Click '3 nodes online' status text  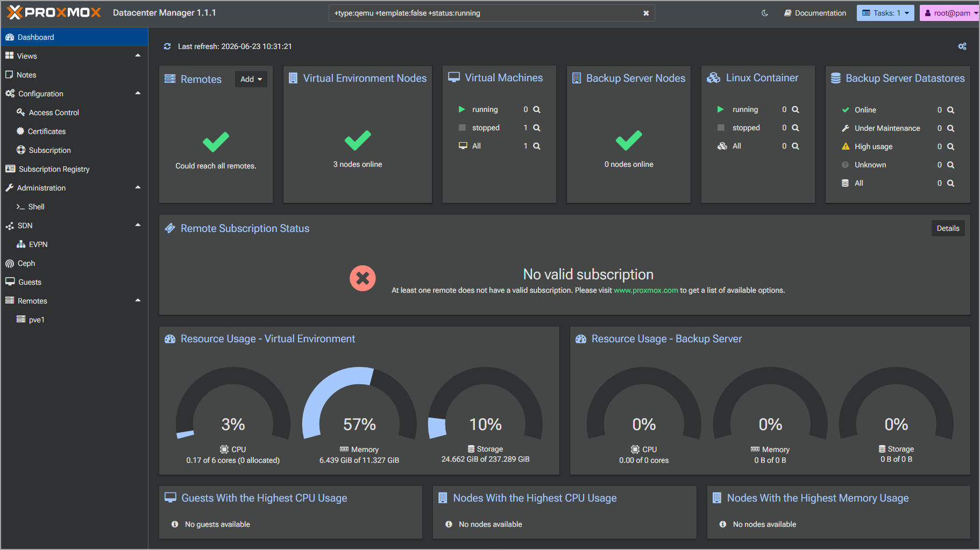pyautogui.click(x=358, y=164)
